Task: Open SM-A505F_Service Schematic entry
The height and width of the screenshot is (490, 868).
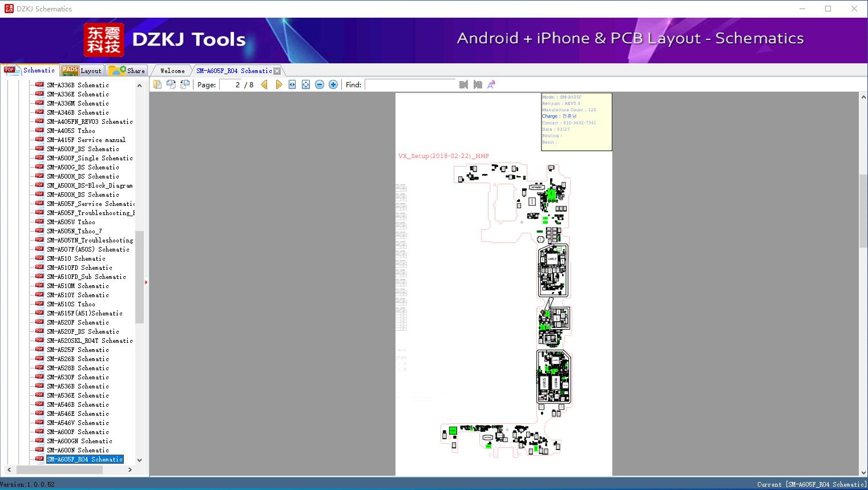Action: tap(91, 204)
